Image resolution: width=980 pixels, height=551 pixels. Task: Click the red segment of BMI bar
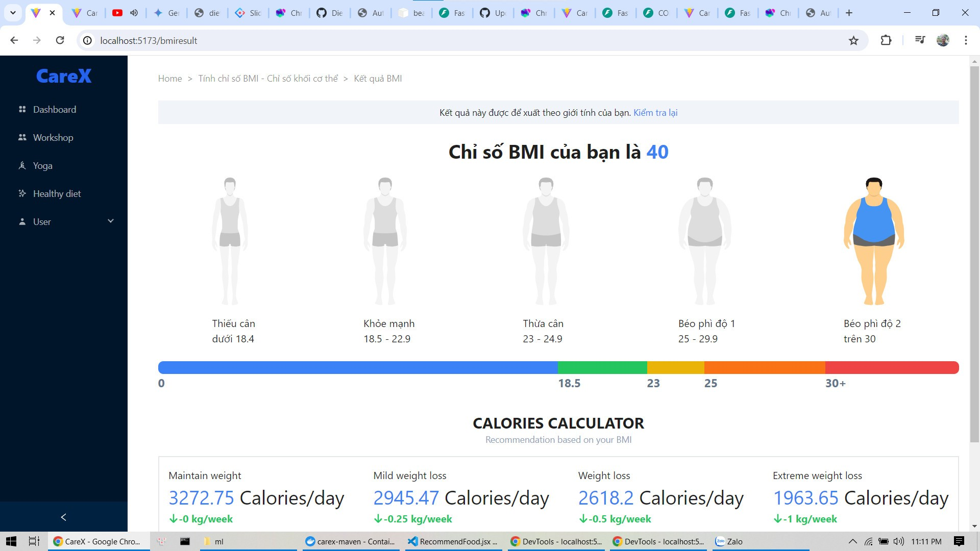tap(891, 367)
